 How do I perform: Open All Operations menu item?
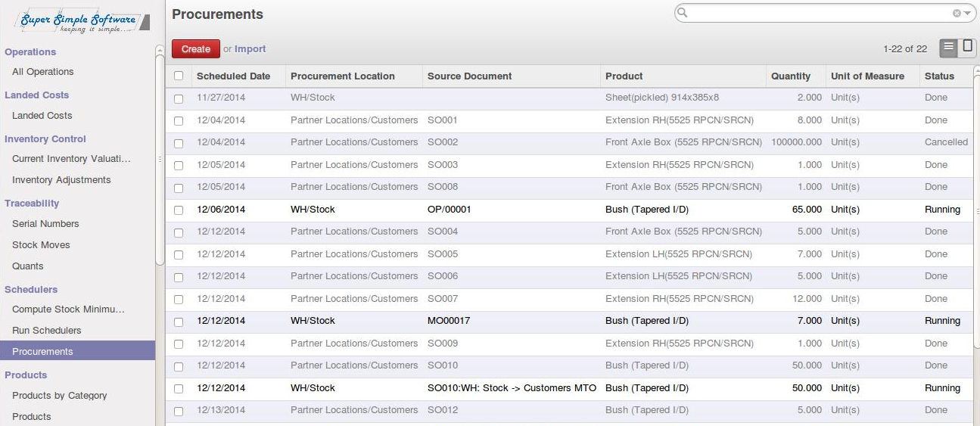tap(43, 72)
